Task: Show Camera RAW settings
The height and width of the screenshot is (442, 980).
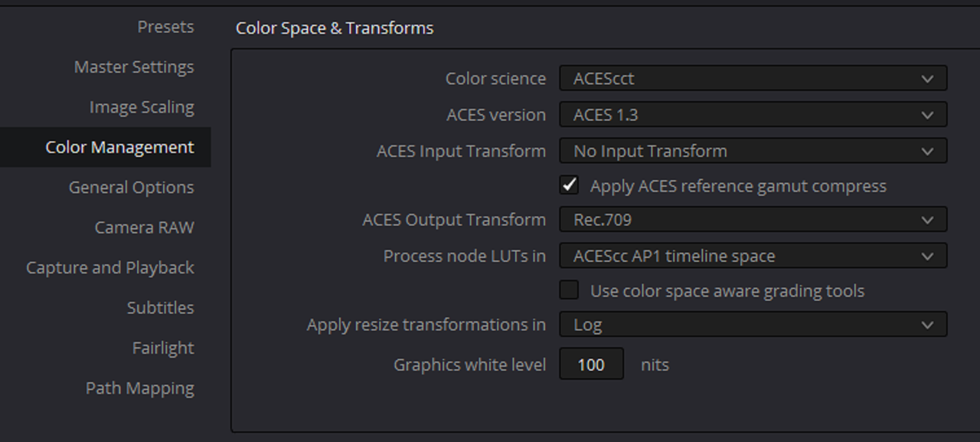Action: click(144, 228)
